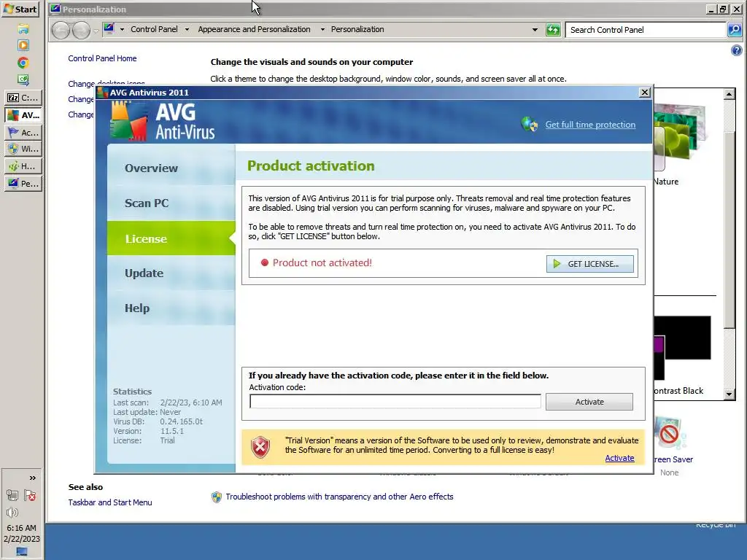Open Troubleshoot problems with transparency link
Viewport: 747px width, 560px height.
point(339,497)
